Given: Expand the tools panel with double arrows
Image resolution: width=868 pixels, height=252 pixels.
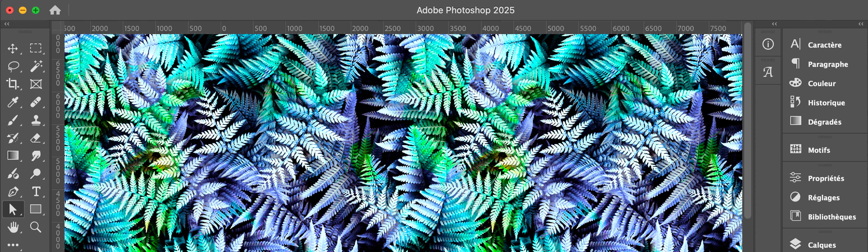Looking at the screenshot, I should 7,24.
